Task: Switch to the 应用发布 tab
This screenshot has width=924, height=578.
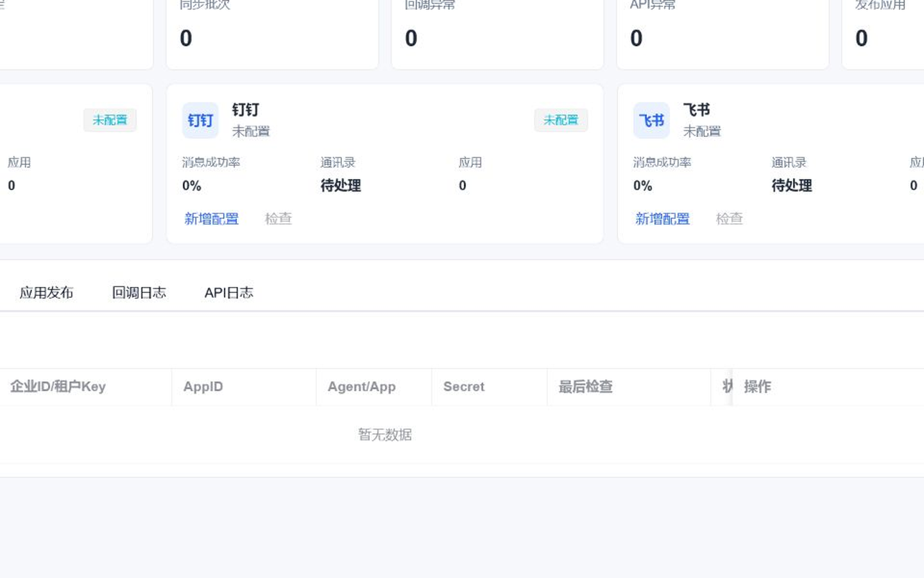Action: 46,293
